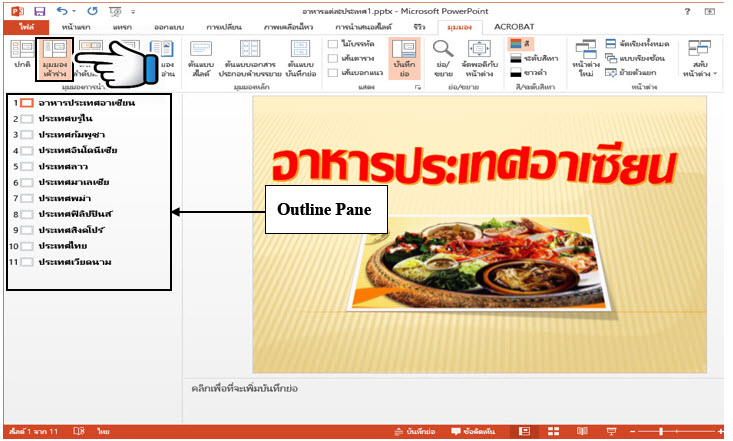Open the Design (ออกแบบ) tab

coord(169,27)
